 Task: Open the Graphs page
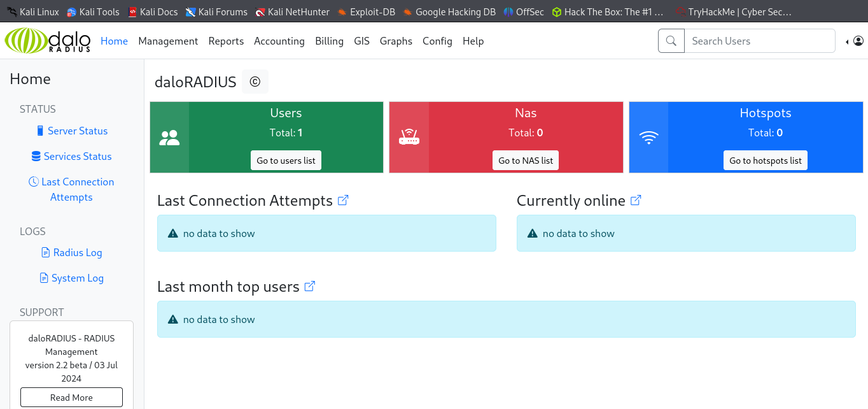pyautogui.click(x=396, y=41)
